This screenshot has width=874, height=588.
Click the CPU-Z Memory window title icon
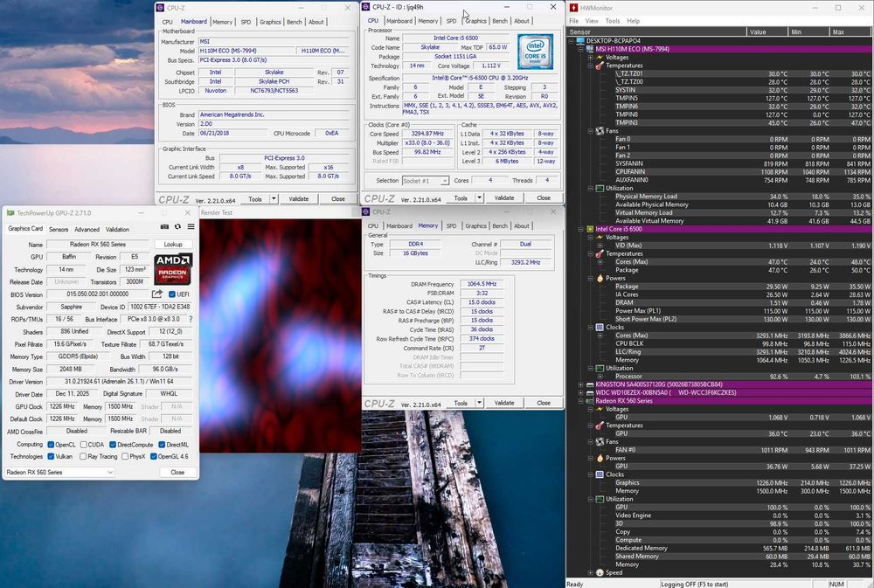pos(365,211)
